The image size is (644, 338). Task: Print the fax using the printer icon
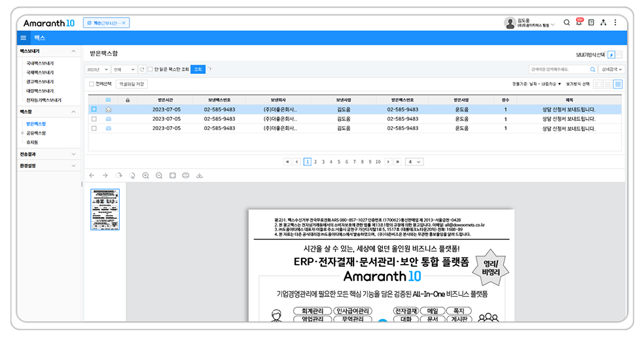point(186,176)
